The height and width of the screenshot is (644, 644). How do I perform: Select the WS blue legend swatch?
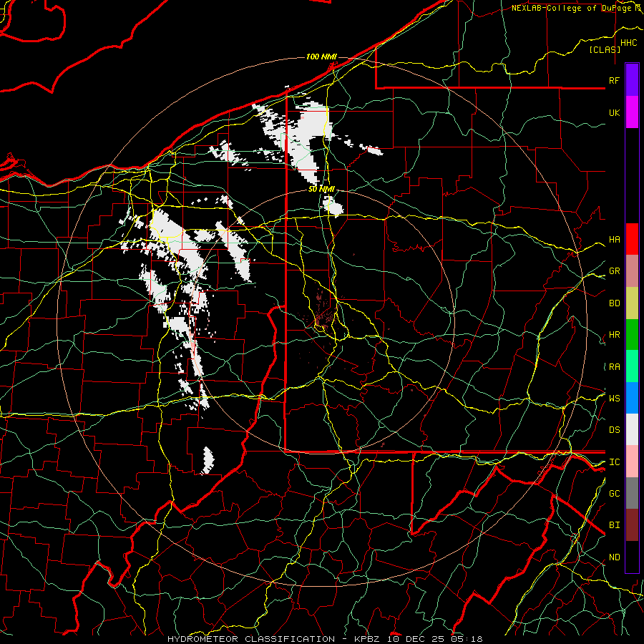point(632,398)
